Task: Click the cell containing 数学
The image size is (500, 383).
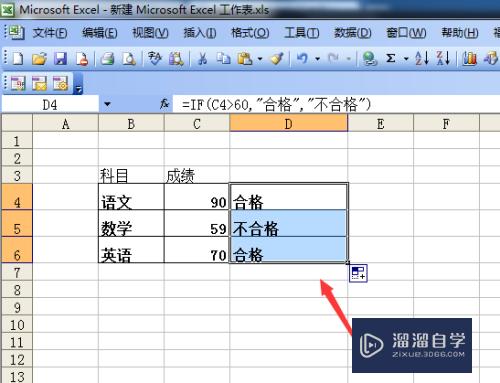Action: [131, 223]
